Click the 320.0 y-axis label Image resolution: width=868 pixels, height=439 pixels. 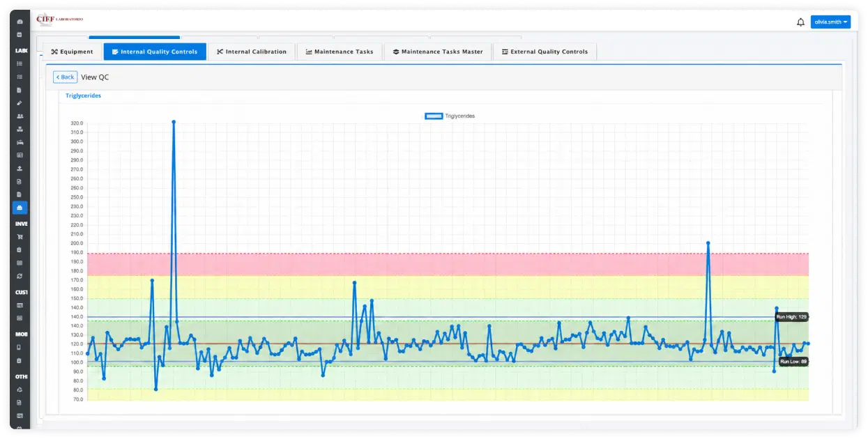coord(77,123)
